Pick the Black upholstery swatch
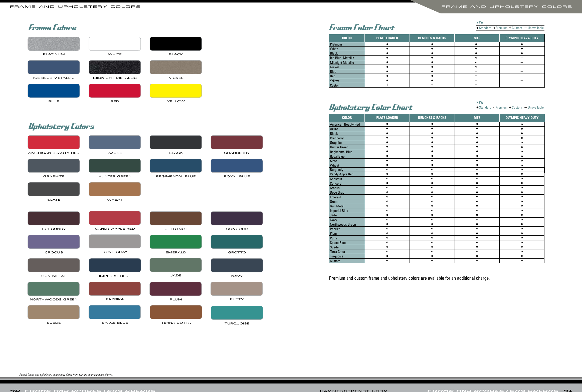The width and height of the screenshot is (582, 392). coord(176,142)
